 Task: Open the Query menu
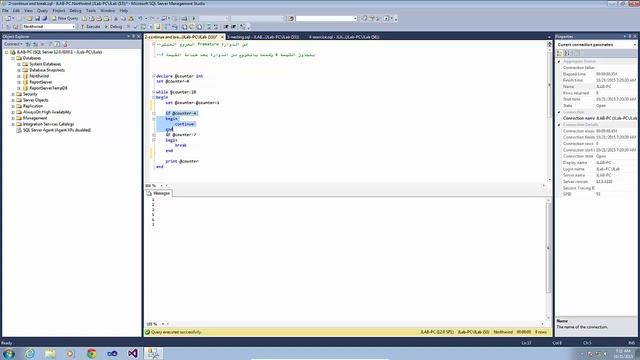click(x=42, y=11)
